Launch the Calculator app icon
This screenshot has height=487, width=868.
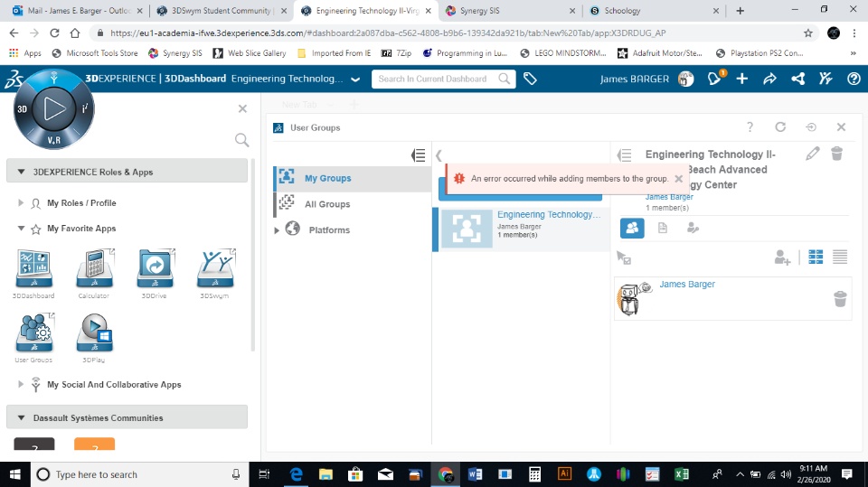[95, 268]
